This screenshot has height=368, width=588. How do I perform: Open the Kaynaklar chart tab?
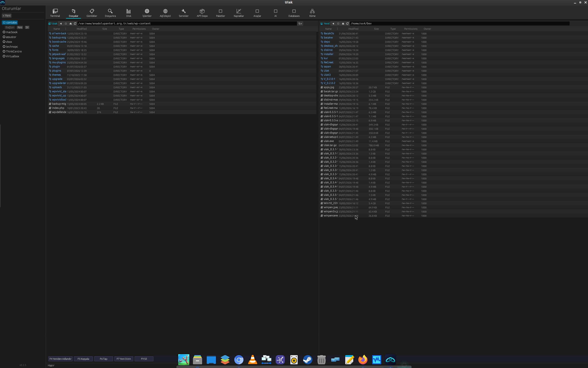(x=239, y=13)
